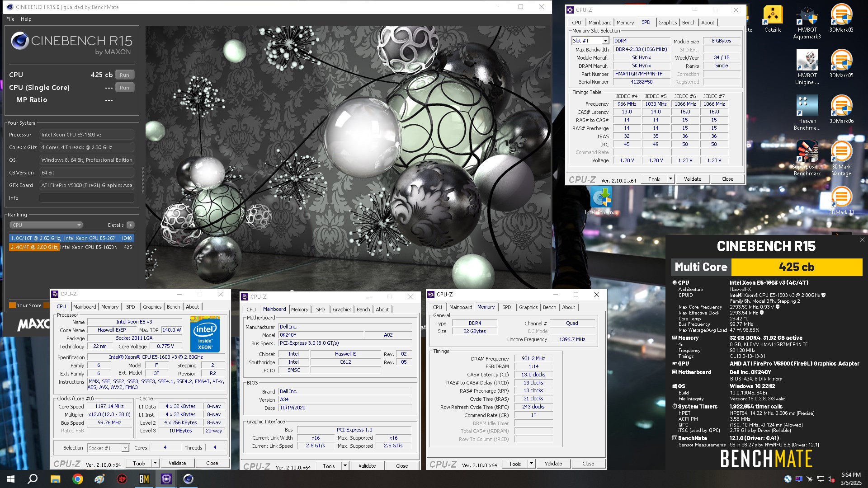Launch 3DMark Vantage desktop icon
This screenshot has width=868, height=488.
tap(841, 159)
